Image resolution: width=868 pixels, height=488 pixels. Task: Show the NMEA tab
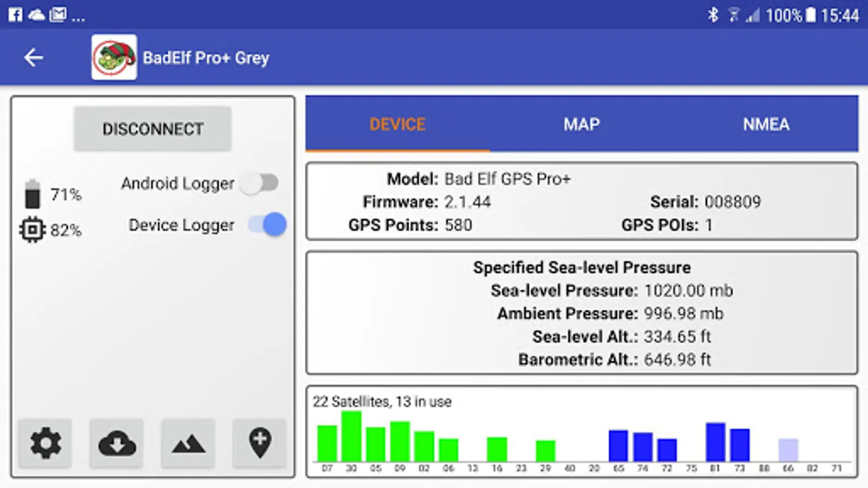coord(766,124)
